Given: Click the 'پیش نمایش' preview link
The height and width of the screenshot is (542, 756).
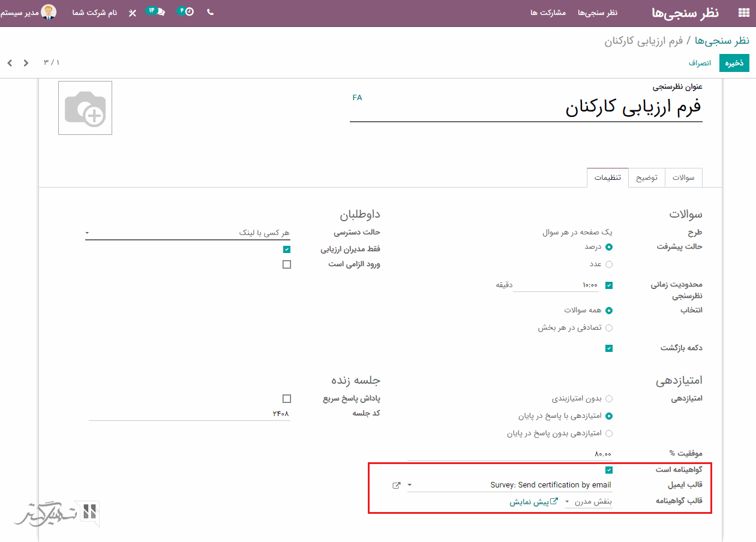Looking at the screenshot, I should coord(534,502).
